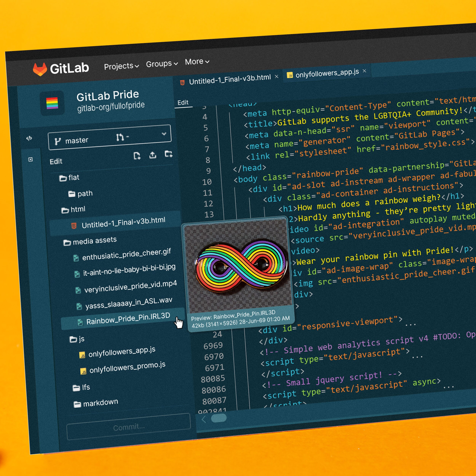Click the HTML5 icon in the first editor tab
Image resolution: width=476 pixels, height=476 pixels.
tap(182, 83)
